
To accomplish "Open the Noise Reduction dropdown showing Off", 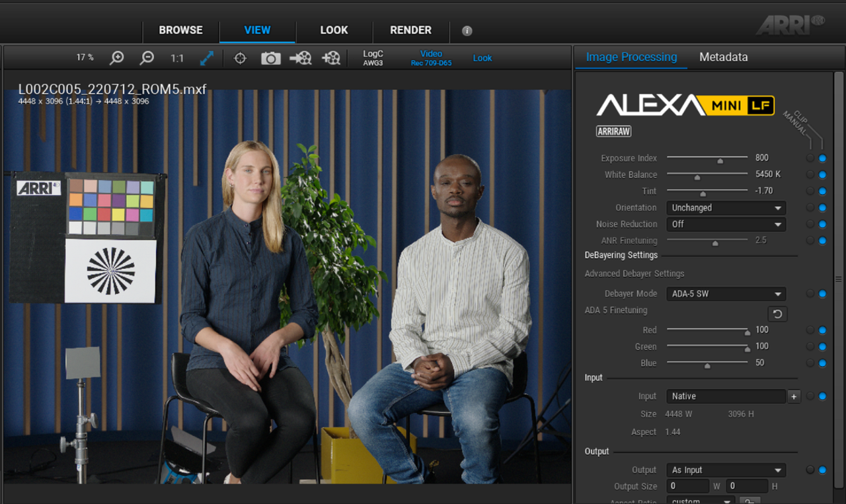I will click(x=726, y=225).
